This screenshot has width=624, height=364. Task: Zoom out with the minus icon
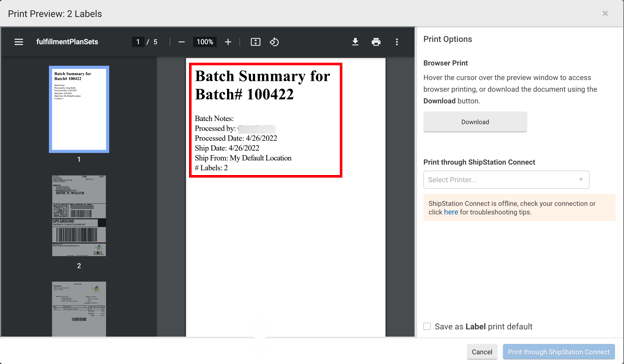coord(181,42)
